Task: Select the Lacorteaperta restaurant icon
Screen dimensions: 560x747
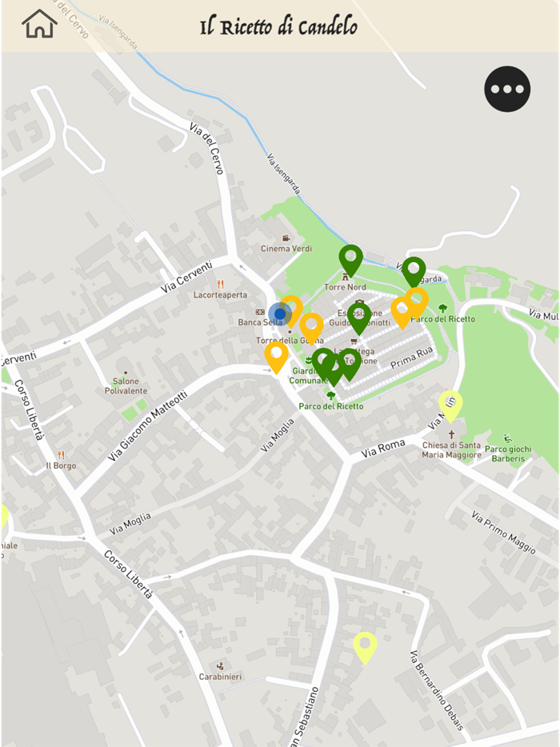Action: [220, 285]
